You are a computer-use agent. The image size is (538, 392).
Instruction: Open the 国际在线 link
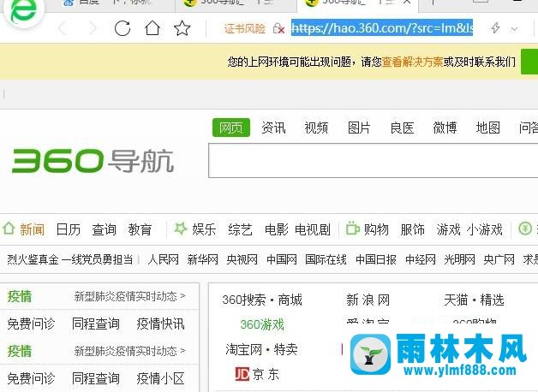pos(326,259)
